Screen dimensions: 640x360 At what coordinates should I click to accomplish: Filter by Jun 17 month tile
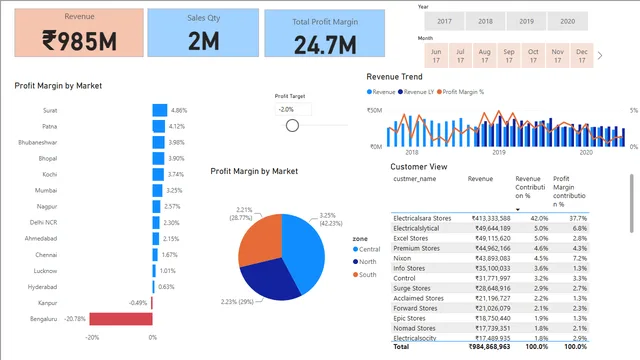pyautogui.click(x=436, y=56)
